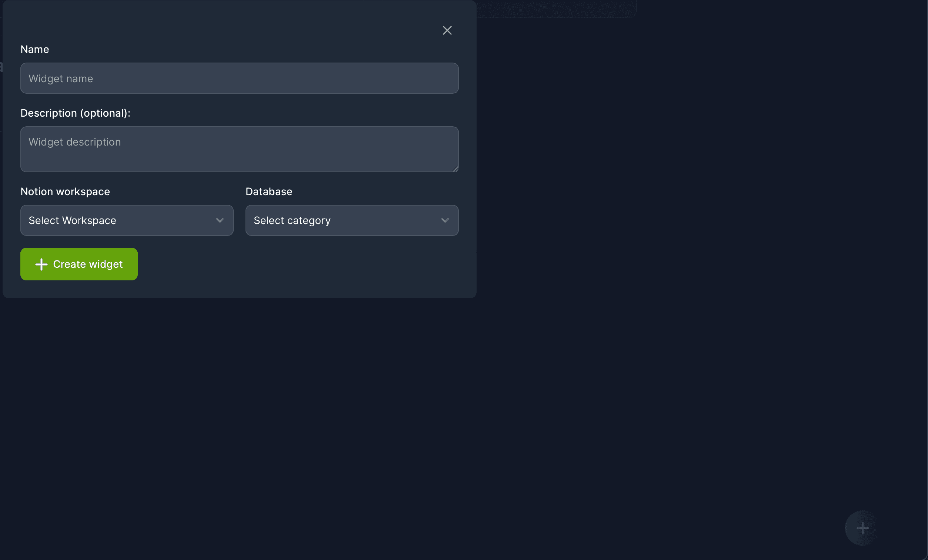Click the chevron arrow on Select Workspace
This screenshot has height=560, width=928.
click(220, 220)
